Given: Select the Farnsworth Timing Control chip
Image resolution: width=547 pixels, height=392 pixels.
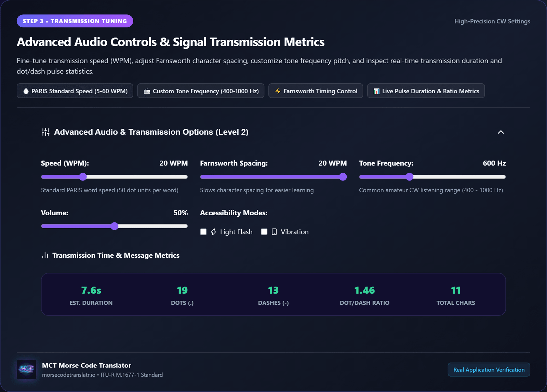Looking at the screenshot, I should pyautogui.click(x=316, y=91).
